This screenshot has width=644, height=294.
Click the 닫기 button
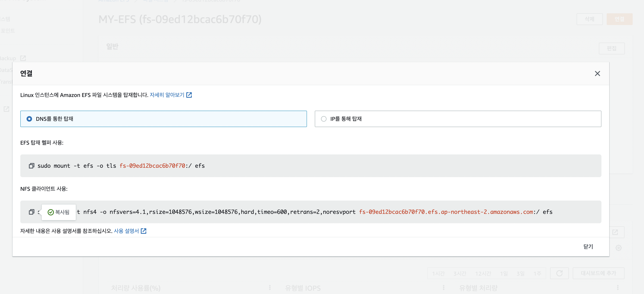588,247
